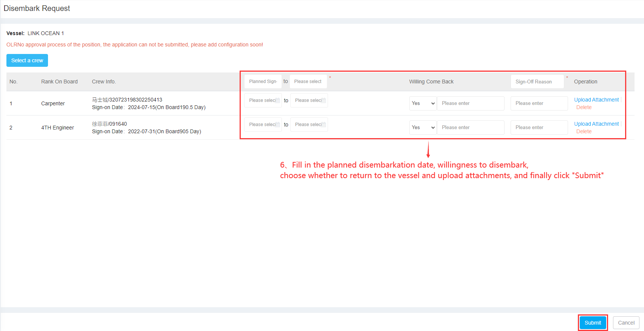The width and height of the screenshot is (644, 331).
Task: Click the Select a crew button
Action: tap(27, 60)
